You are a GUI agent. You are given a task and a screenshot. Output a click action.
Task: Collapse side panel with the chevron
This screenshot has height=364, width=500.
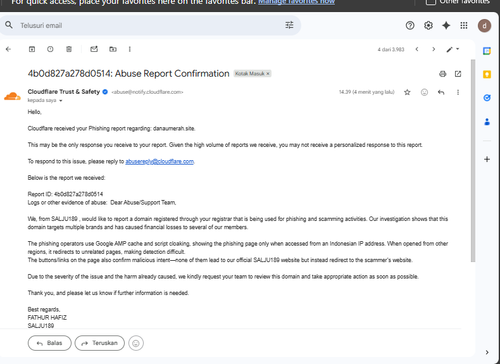click(x=487, y=352)
